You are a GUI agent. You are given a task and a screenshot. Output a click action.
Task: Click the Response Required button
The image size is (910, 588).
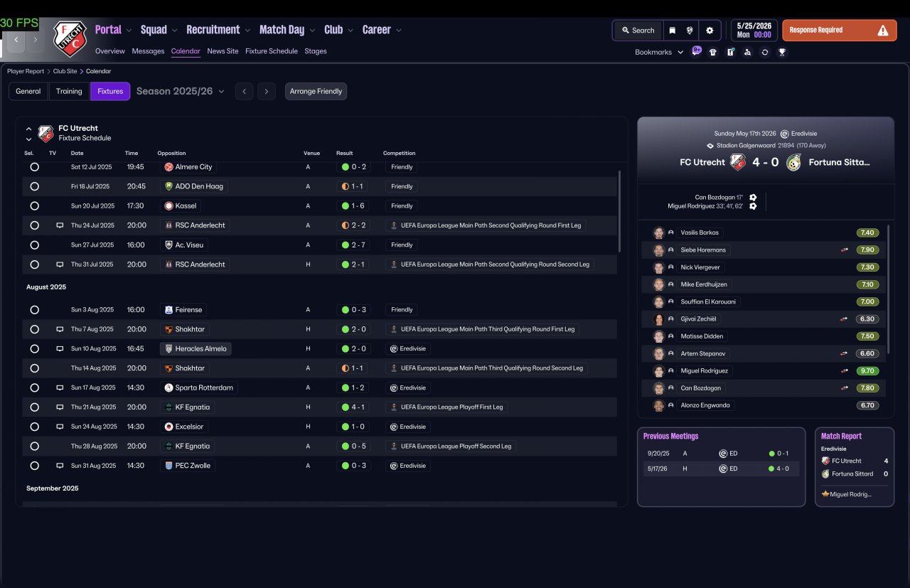coord(840,31)
